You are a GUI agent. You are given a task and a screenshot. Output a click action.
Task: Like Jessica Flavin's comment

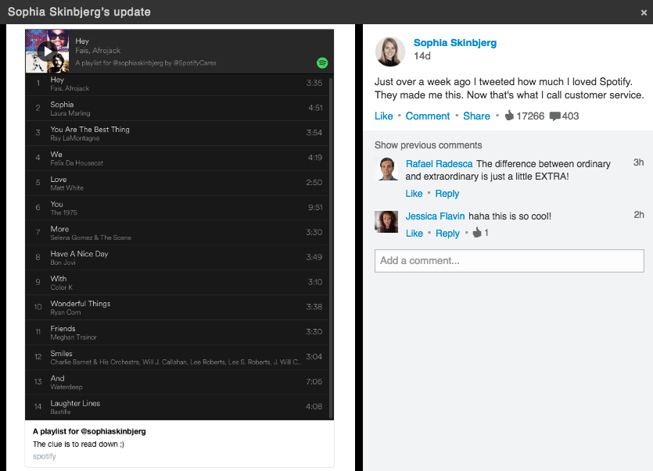click(x=414, y=234)
